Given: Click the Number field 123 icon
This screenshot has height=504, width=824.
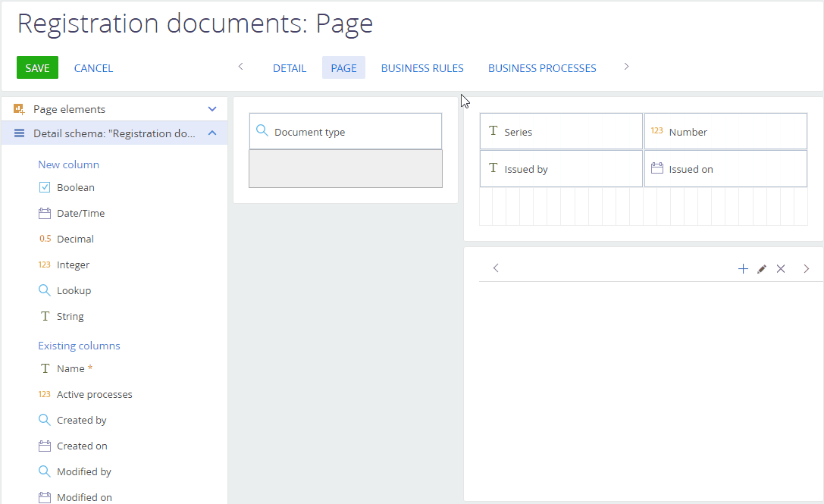Looking at the screenshot, I should click(x=657, y=130).
